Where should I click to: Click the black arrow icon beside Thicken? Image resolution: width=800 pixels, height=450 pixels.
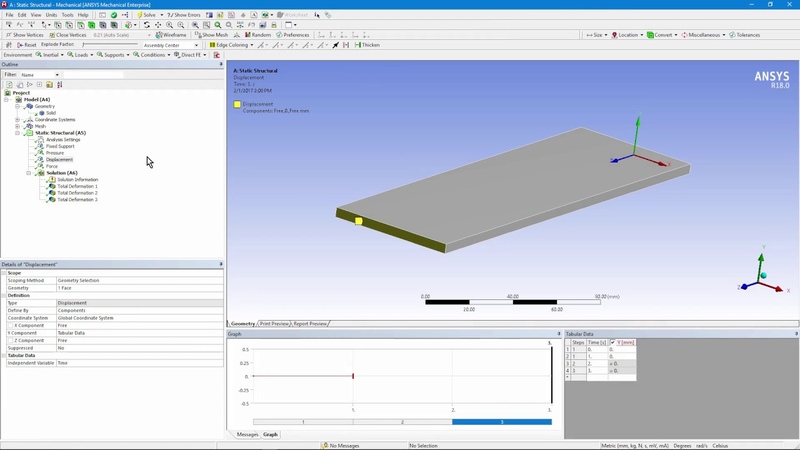click(336, 45)
